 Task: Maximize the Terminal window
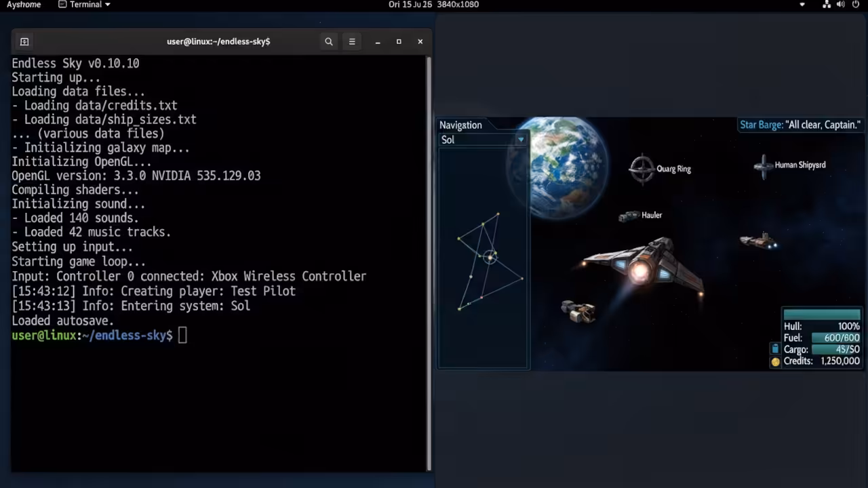(x=399, y=41)
